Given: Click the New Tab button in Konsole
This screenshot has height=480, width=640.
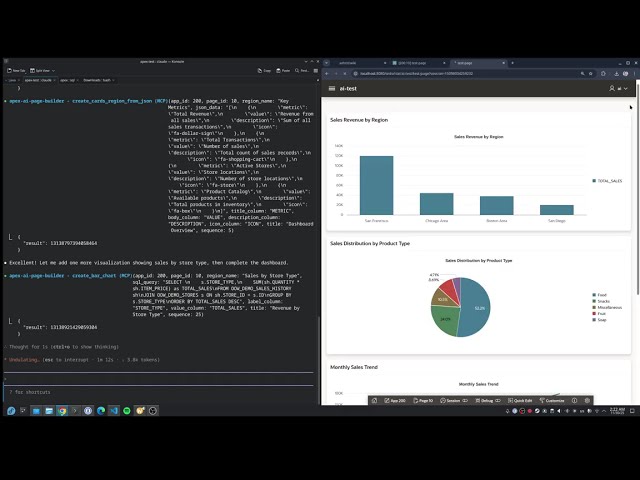Looking at the screenshot, I should [x=16, y=71].
